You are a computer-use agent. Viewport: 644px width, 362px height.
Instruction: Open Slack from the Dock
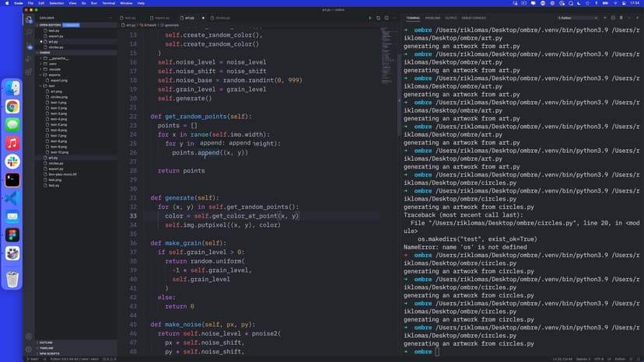12,161
